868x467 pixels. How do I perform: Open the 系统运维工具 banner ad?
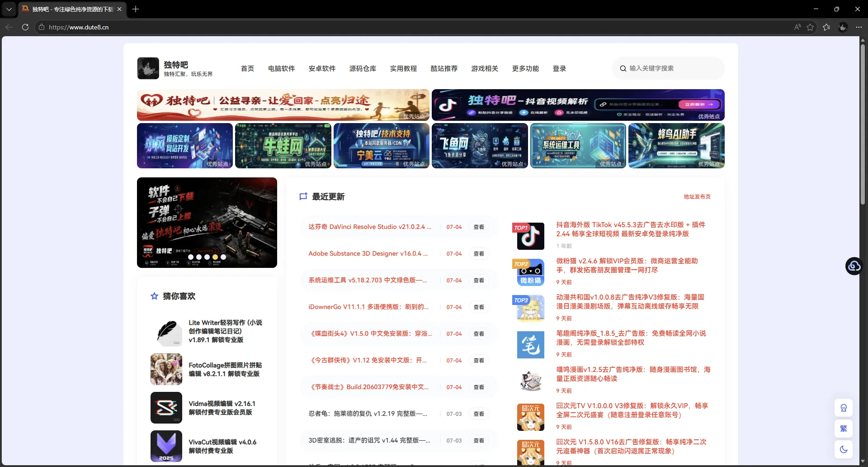click(x=578, y=146)
